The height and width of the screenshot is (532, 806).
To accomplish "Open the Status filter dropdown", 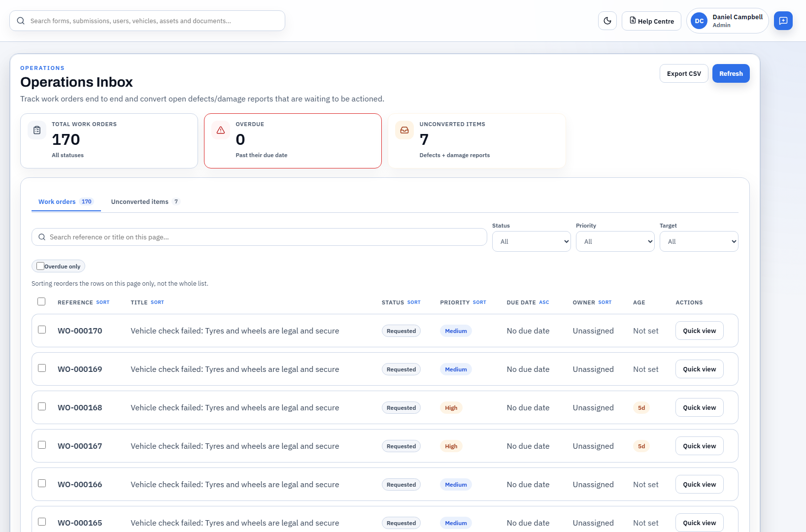I will click(x=531, y=241).
